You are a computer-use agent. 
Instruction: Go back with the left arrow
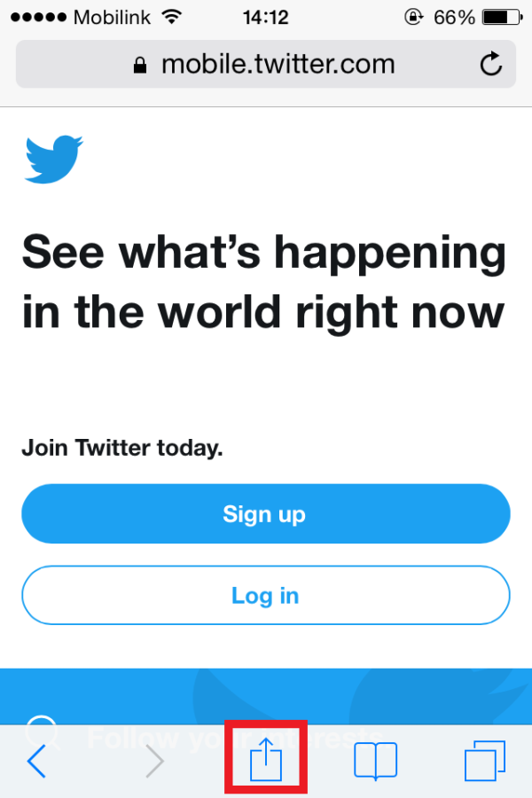36,761
